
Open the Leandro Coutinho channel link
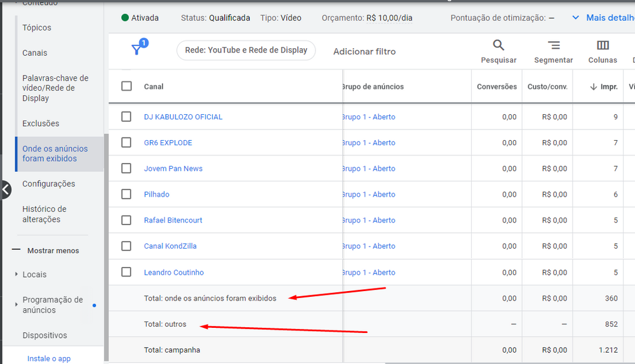[174, 273]
